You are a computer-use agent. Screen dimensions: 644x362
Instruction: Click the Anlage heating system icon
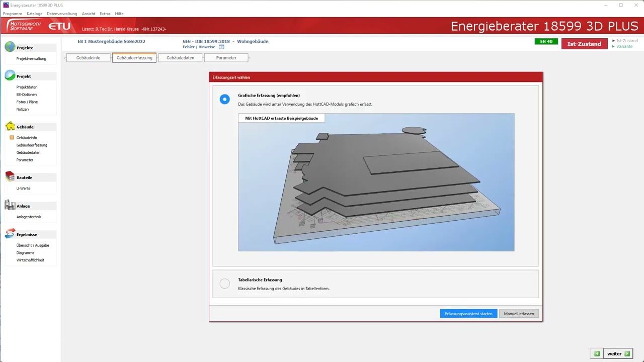coord(10,206)
